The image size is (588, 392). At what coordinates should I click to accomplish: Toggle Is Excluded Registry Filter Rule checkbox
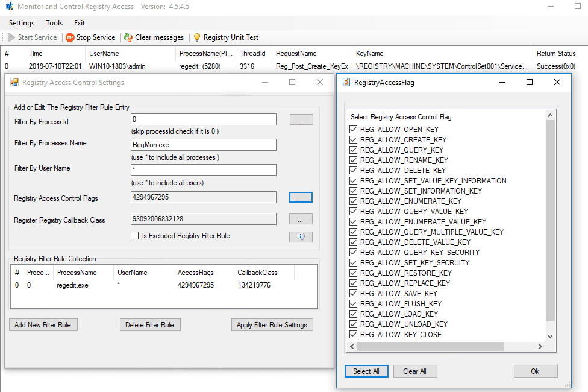click(x=134, y=235)
